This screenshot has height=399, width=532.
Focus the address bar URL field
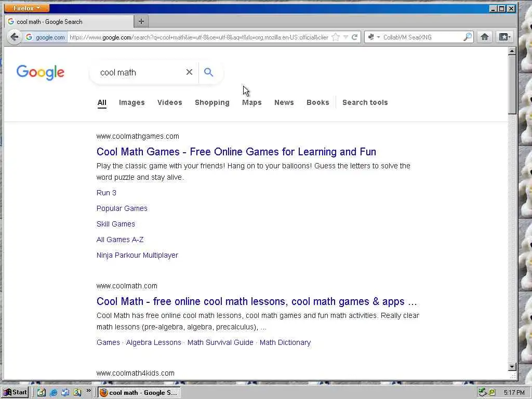tap(199, 37)
